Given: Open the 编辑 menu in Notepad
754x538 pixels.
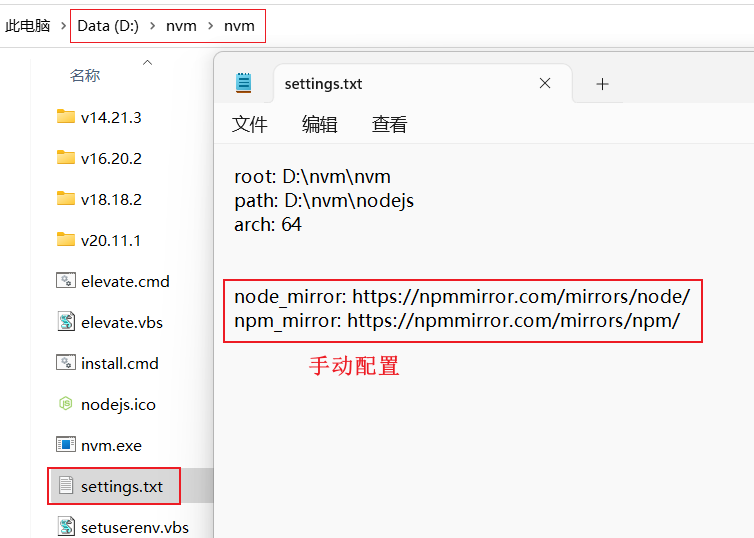Looking at the screenshot, I should click(320, 124).
